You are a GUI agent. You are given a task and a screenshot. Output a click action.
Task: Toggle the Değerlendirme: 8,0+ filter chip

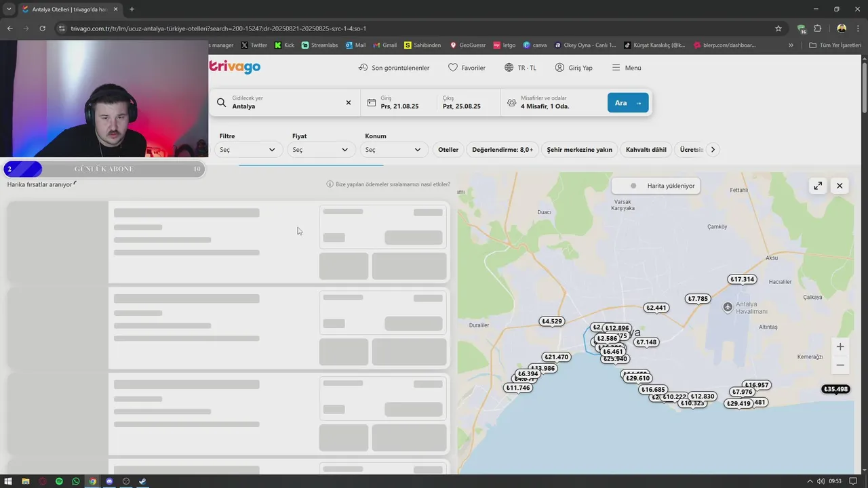coord(502,150)
